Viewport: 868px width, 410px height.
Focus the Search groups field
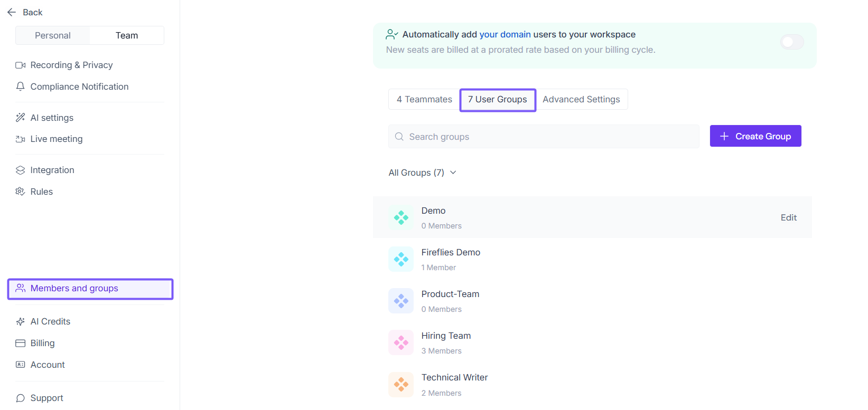(544, 137)
